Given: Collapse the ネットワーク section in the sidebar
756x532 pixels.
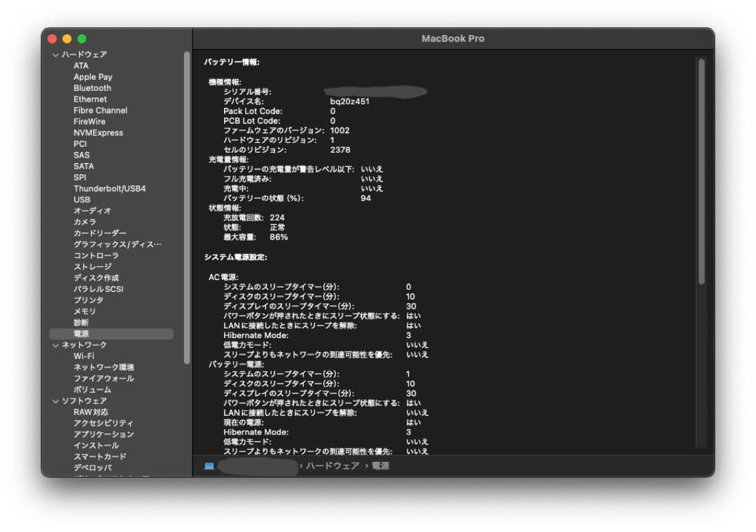Looking at the screenshot, I should point(55,344).
